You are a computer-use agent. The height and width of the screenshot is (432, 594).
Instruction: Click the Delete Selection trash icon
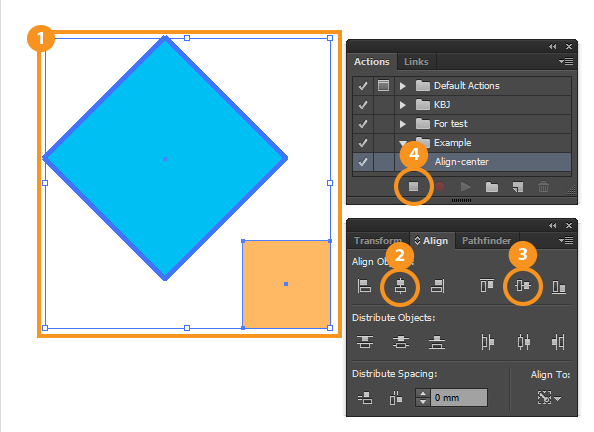pyautogui.click(x=543, y=186)
